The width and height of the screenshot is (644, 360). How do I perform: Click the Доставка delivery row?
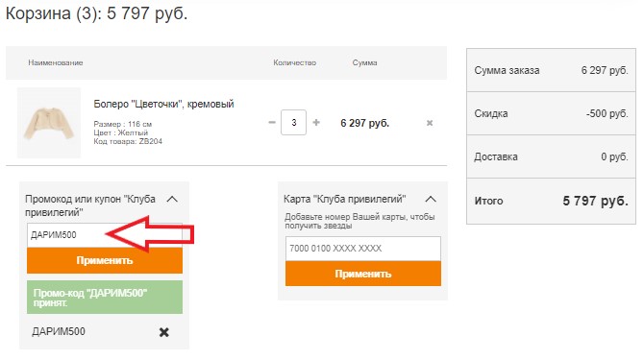(551, 156)
